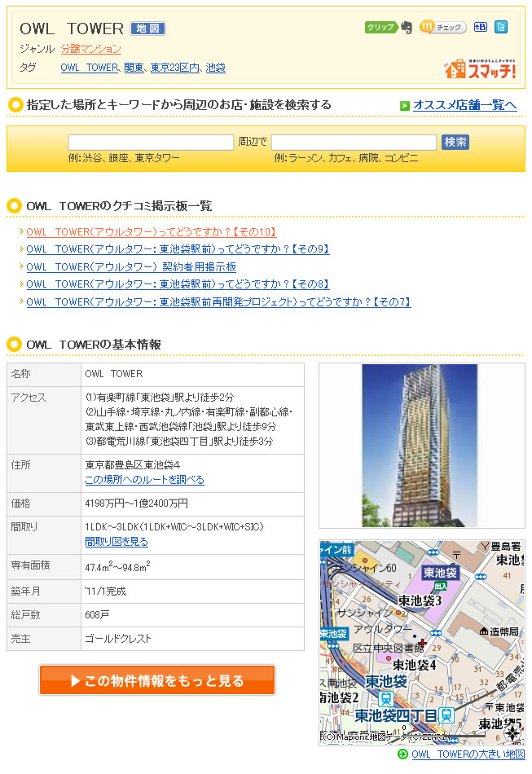Click the green クリップ clip button

381,27
